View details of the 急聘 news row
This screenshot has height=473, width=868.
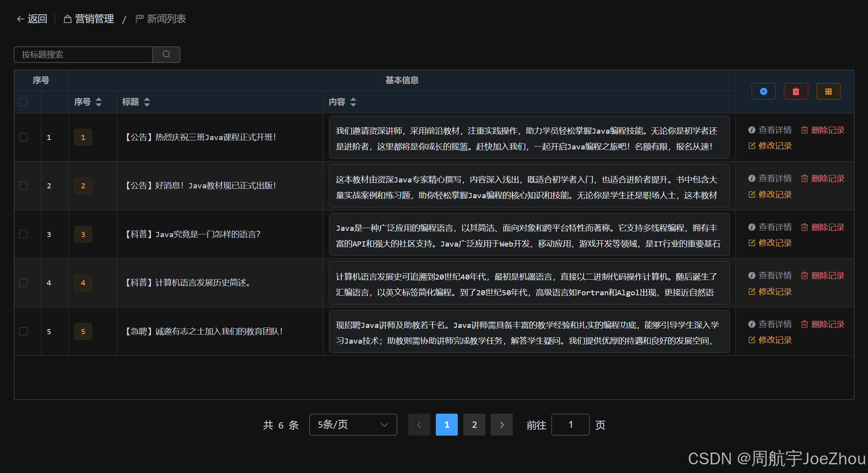770,324
